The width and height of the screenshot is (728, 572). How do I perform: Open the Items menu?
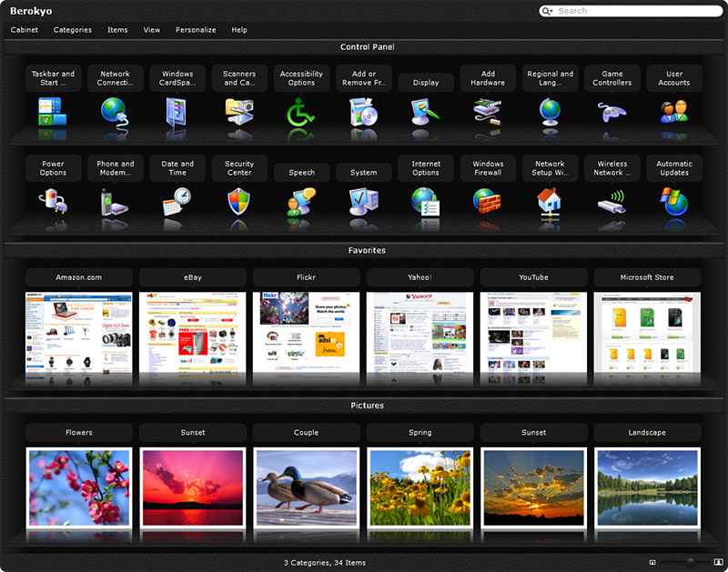point(117,30)
